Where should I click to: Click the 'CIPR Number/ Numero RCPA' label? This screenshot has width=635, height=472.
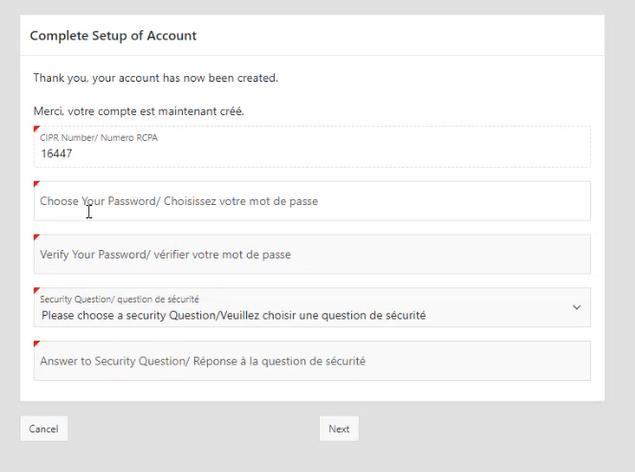coord(98,138)
